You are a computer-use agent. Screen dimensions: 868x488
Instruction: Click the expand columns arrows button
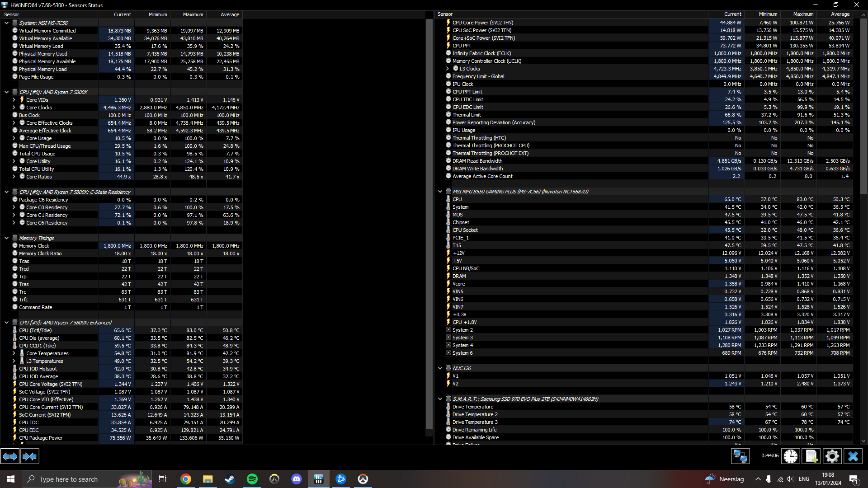[10, 456]
